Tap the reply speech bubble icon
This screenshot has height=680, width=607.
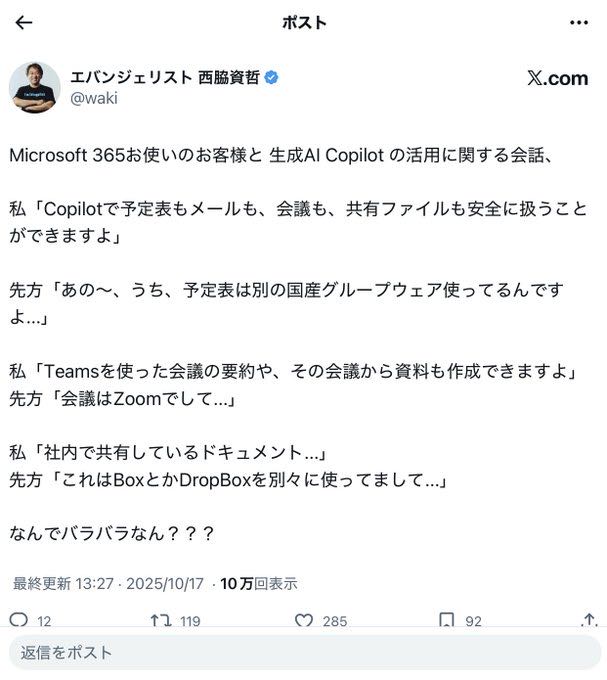pos(18,621)
